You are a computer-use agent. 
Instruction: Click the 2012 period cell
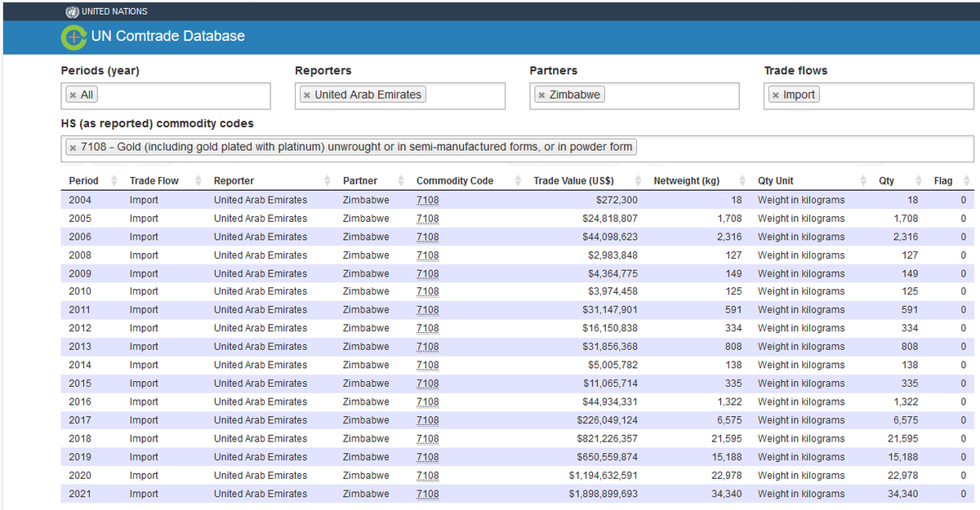pyautogui.click(x=80, y=328)
